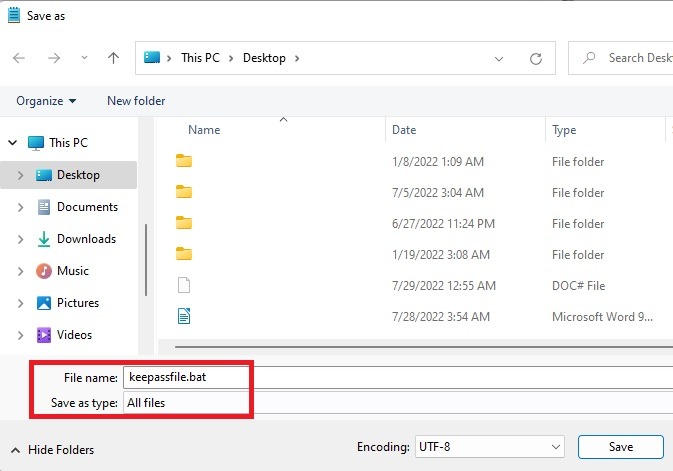Select folder dated 6/27/2022 11:24 PM

pos(184,223)
